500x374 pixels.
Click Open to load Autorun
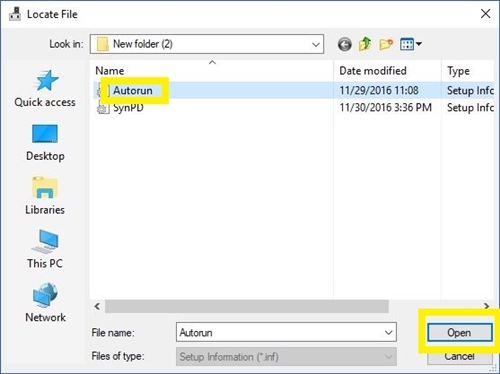click(459, 333)
